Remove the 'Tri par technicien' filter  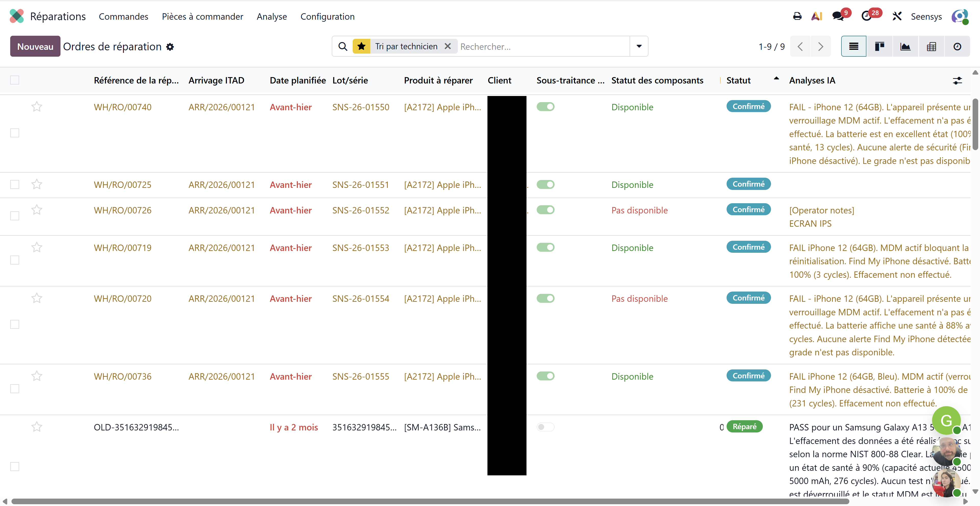(x=447, y=46)
